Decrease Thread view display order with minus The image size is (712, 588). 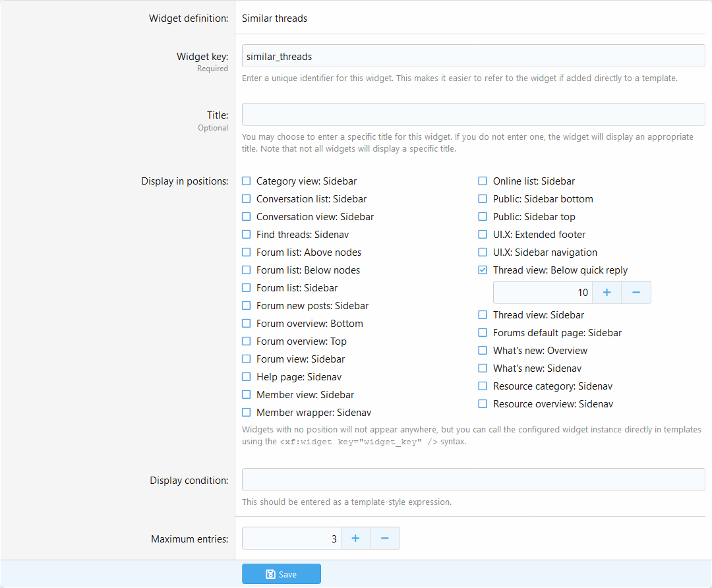click(636, 293)
